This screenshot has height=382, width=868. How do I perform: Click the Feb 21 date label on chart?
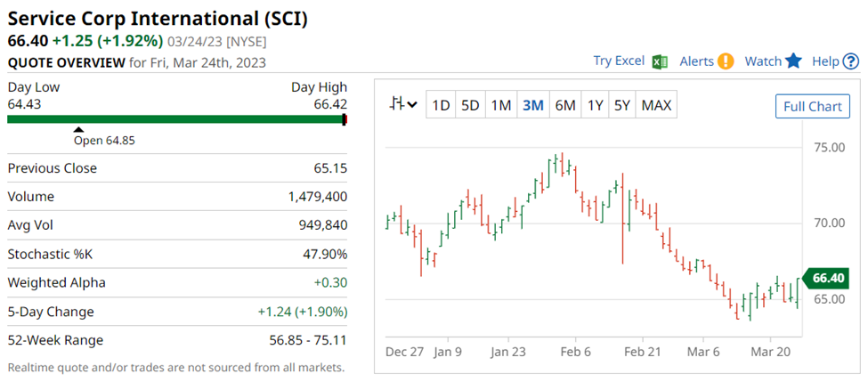[643, 352]
